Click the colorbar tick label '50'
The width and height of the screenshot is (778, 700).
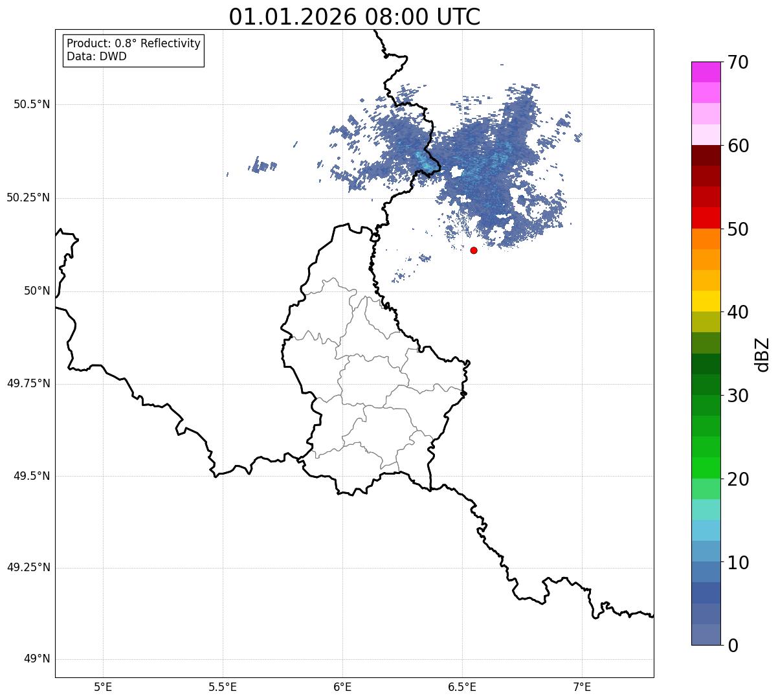[738, 229]
